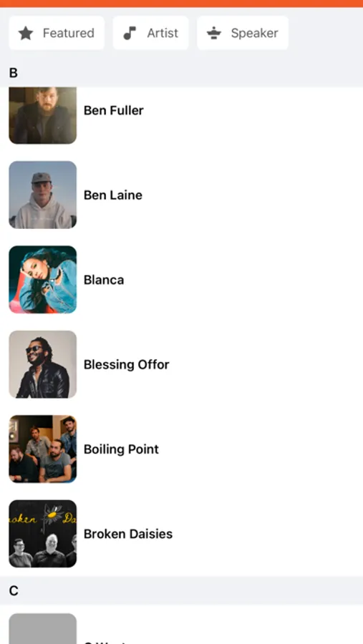
Task: Open Blessing Offor's photo thumbnail
Action: [43, 364]
